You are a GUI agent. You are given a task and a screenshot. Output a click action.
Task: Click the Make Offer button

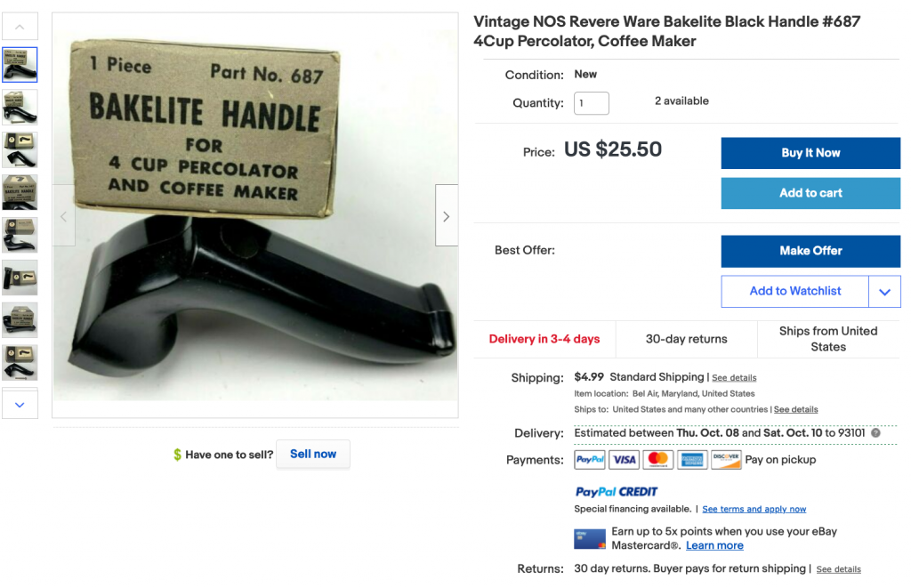[810, 251]
